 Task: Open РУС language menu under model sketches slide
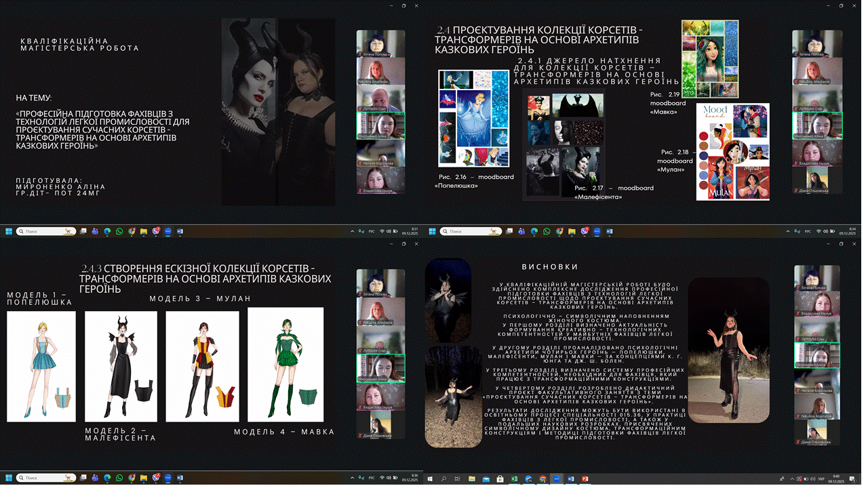pos(372,479)
